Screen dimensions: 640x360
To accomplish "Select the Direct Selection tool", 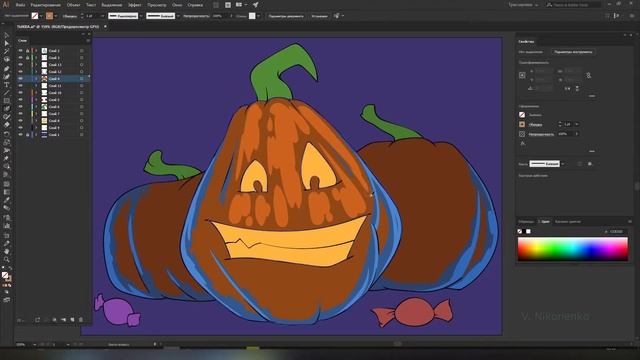I will coord(7,44).
